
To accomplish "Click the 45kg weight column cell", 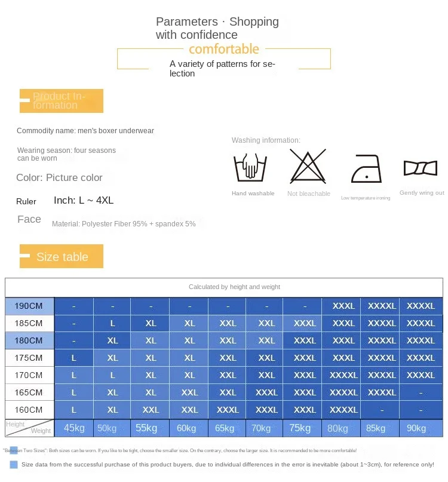I will 74,428.
